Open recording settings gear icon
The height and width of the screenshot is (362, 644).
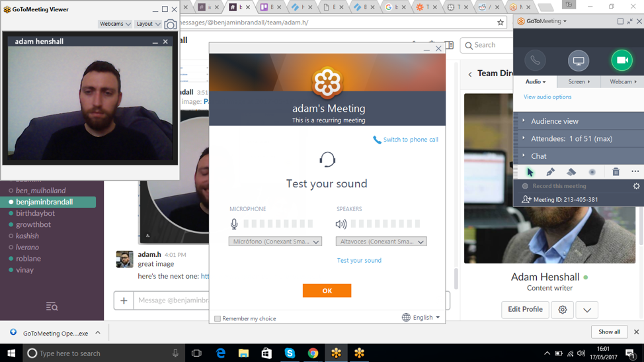point(636,186)
